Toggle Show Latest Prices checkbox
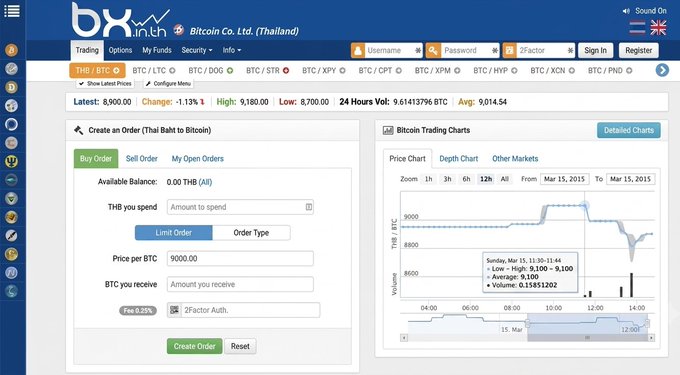The image size is (680, 375). click(x=105, y=84)
